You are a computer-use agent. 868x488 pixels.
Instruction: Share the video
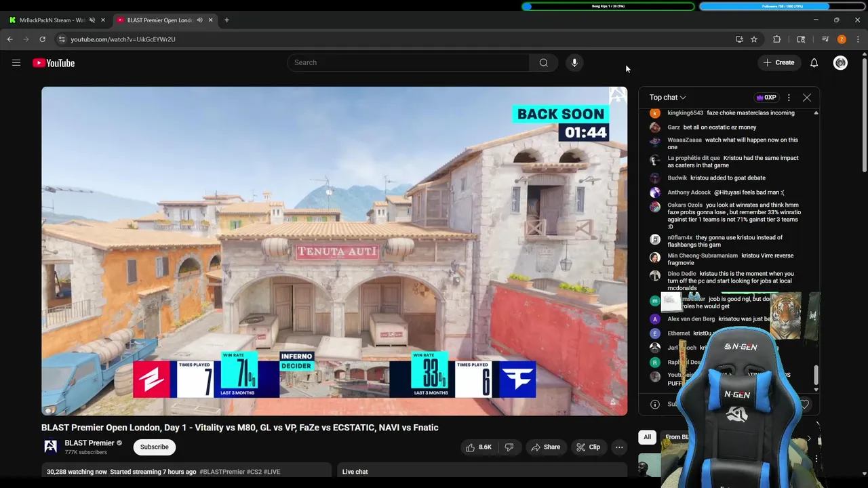coord(545,447)
